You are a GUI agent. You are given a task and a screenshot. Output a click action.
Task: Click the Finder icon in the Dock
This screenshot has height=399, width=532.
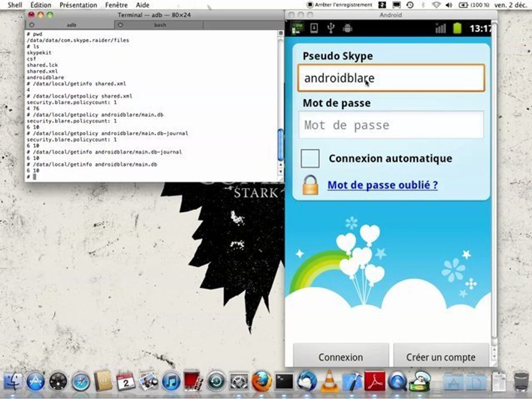(13, 381)
